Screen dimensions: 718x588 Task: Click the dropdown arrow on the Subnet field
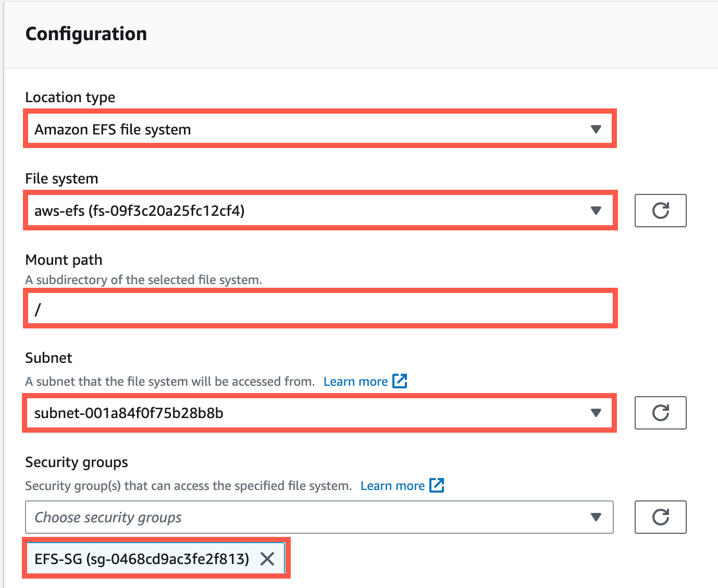click(596, 413)
